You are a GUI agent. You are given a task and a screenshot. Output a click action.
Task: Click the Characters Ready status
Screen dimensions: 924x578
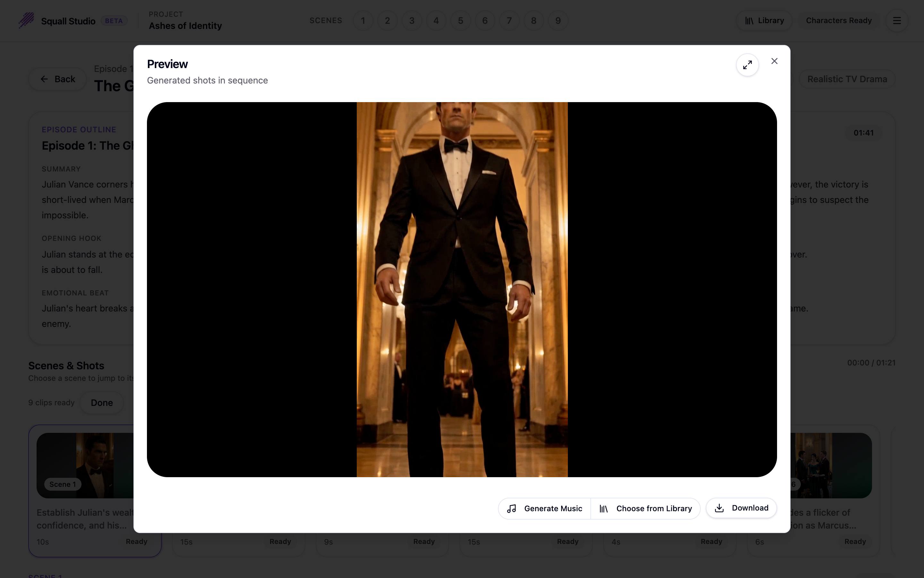tap(838, 21)
